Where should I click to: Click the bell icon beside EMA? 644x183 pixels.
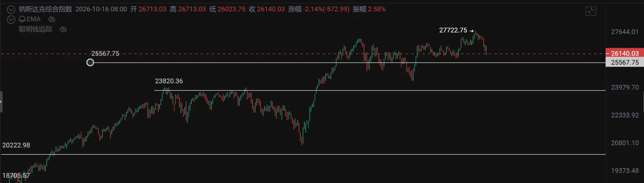pos(22,19)
